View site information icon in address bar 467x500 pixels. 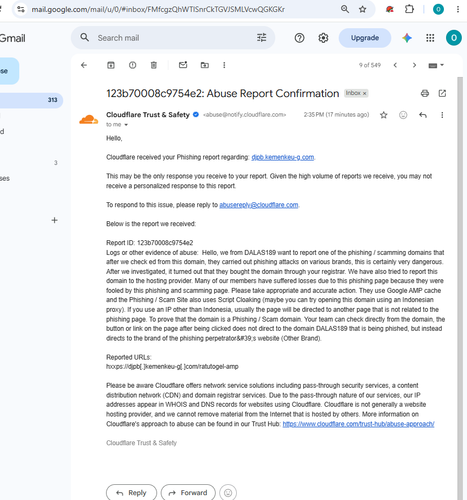[x=21, y=9]
